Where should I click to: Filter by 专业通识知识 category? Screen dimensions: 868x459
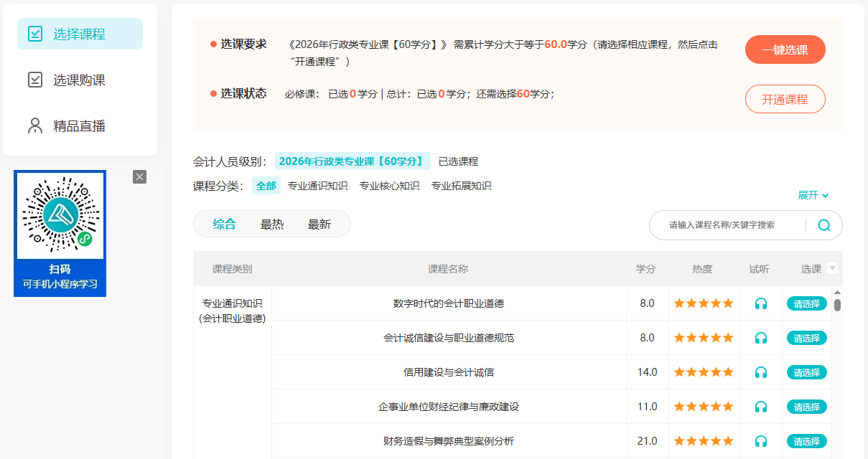(x=317, y=186)
